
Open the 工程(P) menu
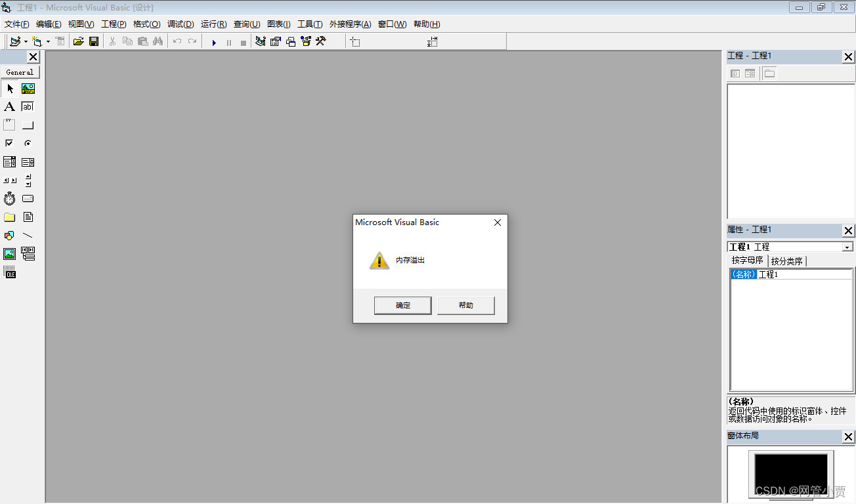(114, 24)
